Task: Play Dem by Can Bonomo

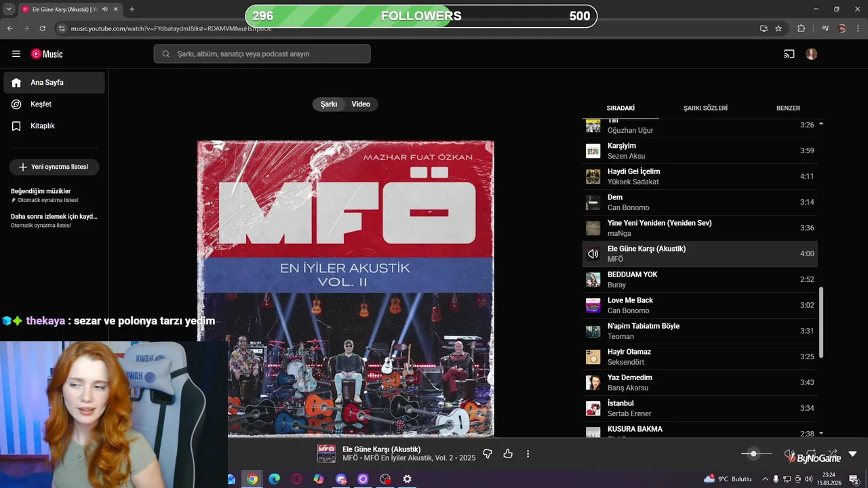Action: pos(700,202)
